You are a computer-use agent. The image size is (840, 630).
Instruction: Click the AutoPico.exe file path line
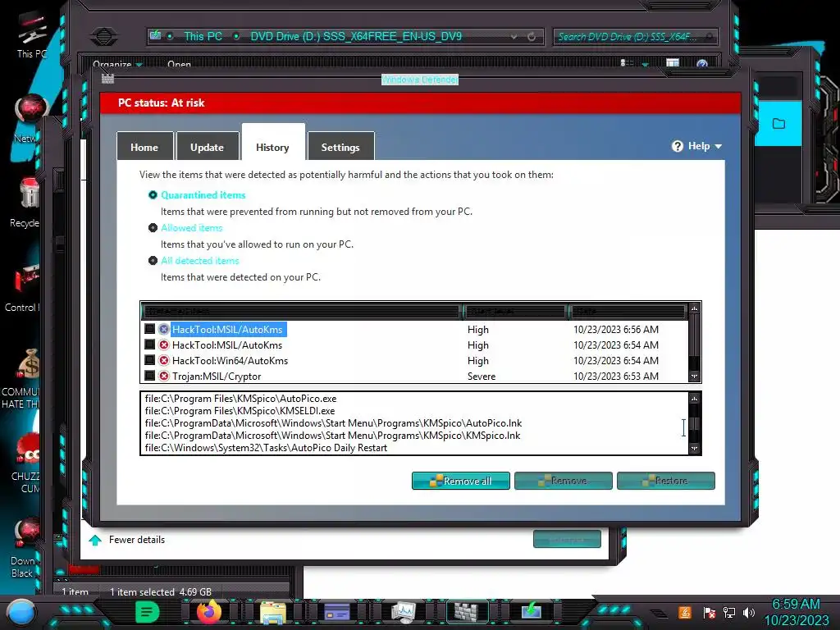click(240, 399)
